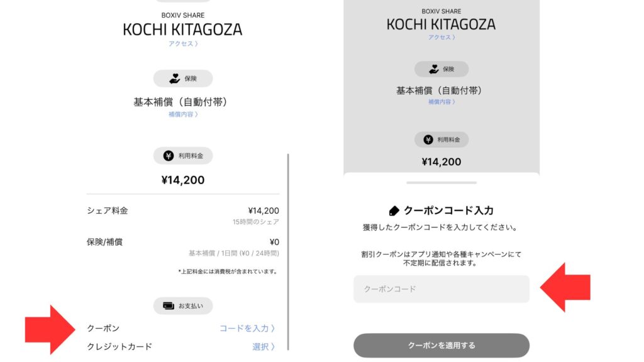Grab the coupon sheet's drag handle bar
Viewport: 644px width, 362px height.
pyautogui.click(x=441, y=182)
